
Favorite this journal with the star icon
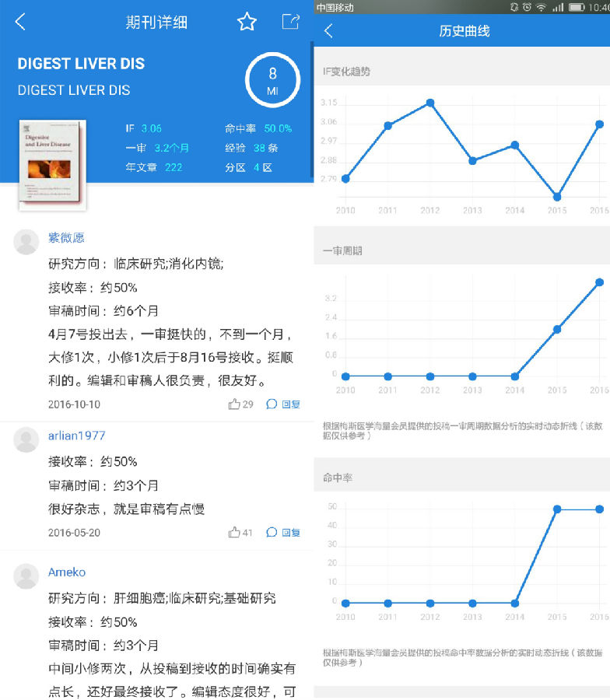pyautogui.click(x=247, y=22)
